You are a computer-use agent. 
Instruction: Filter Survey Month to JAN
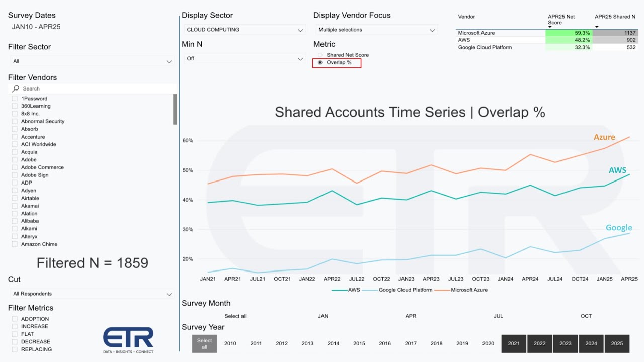coord(323,316)
